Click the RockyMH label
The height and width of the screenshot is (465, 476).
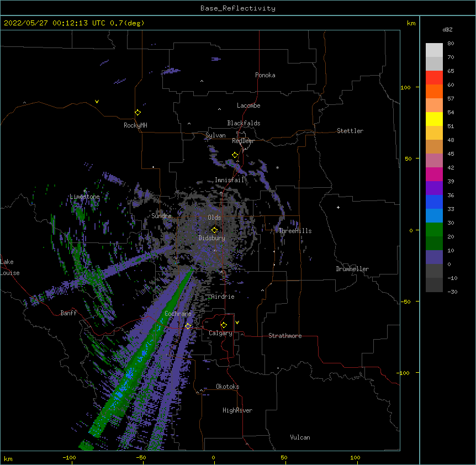(x=135, y=125)
